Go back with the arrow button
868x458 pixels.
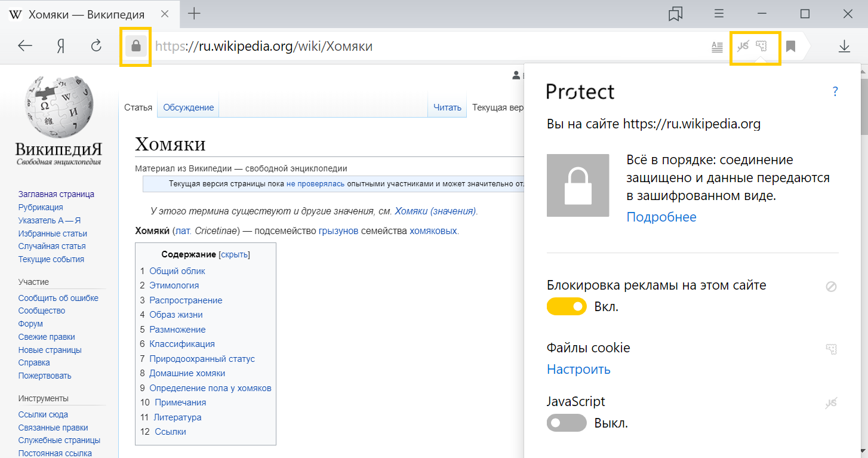pos(25,46)
